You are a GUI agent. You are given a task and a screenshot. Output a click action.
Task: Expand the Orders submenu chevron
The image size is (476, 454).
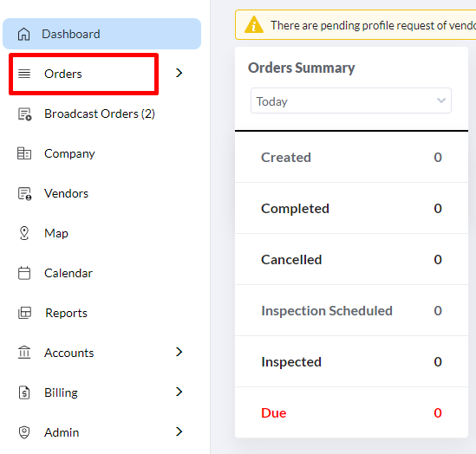coord(179,73)
